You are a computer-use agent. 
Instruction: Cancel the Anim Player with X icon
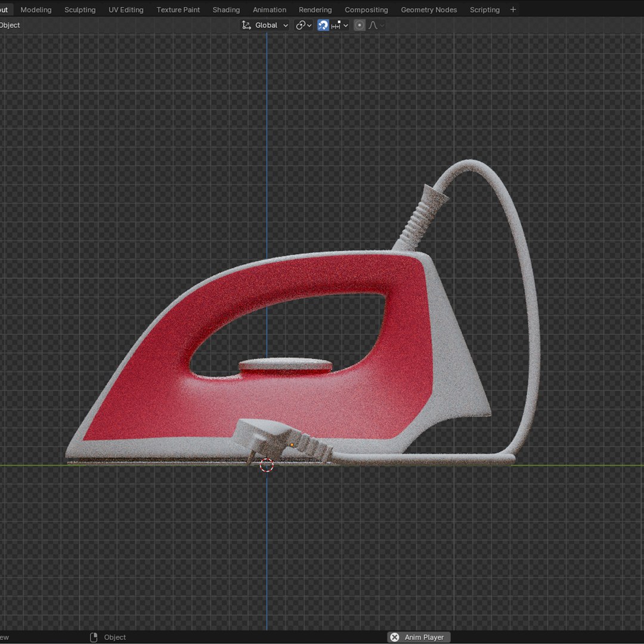(394, 637)
